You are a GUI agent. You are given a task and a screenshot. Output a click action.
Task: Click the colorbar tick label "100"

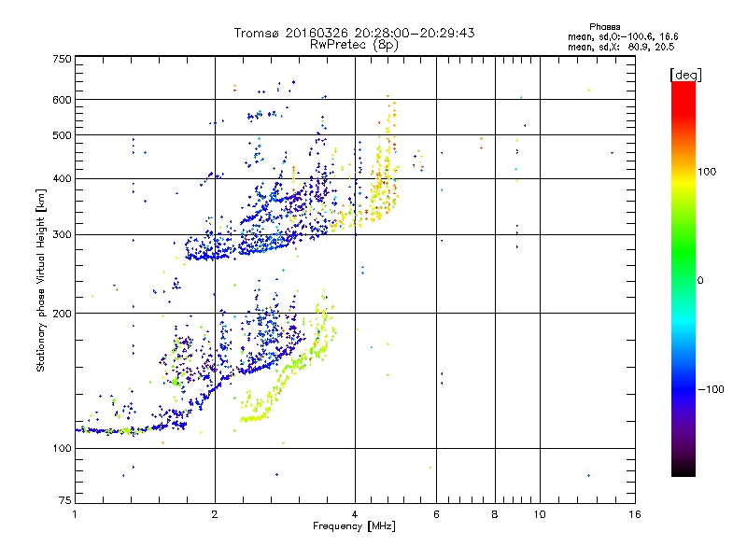pyautogui.click(x=707, y=172)
